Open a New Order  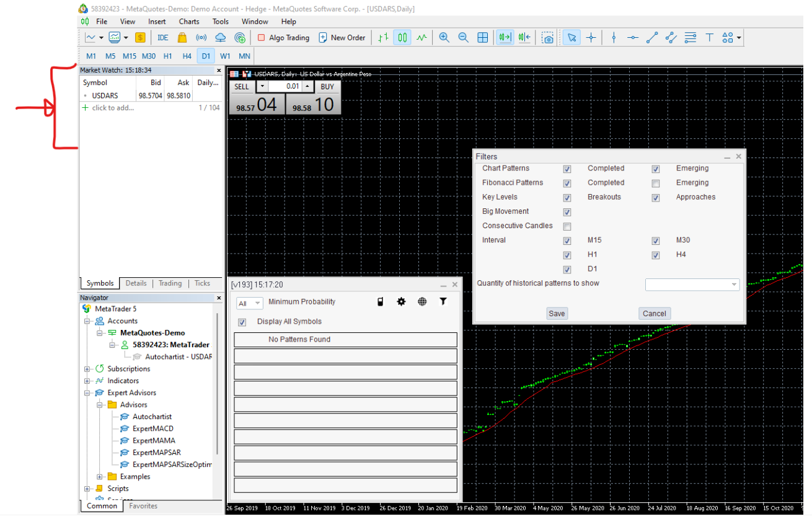tap(342, 38)
